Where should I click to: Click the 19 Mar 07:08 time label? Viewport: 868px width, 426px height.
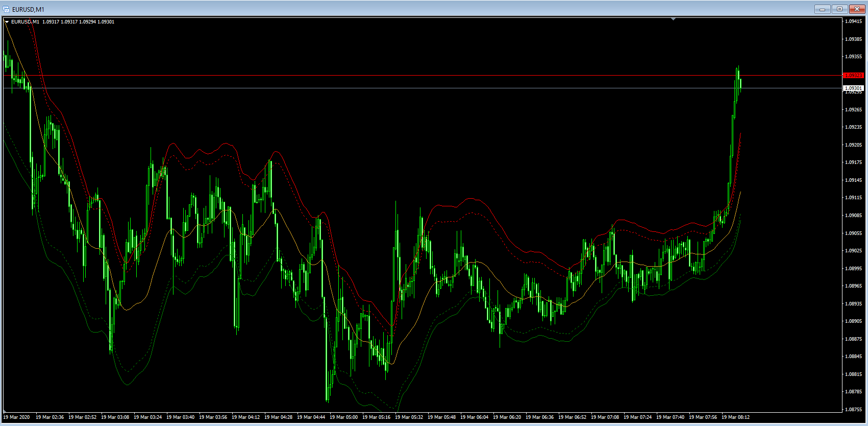[605, 417]
